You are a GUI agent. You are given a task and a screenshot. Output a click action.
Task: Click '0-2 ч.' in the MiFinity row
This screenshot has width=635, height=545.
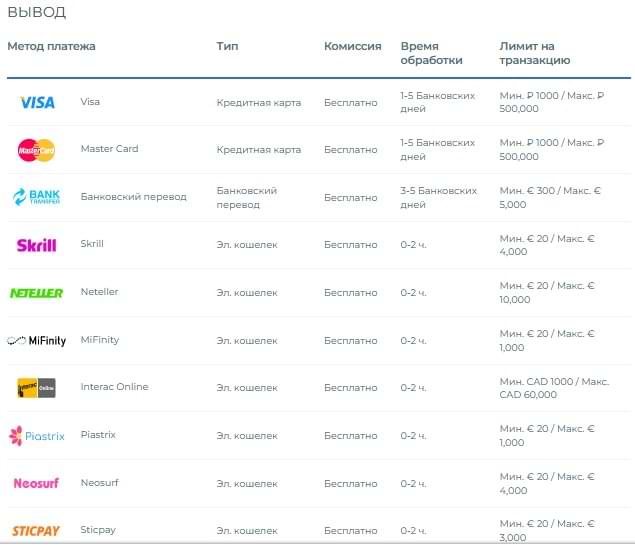pos(413,341)
